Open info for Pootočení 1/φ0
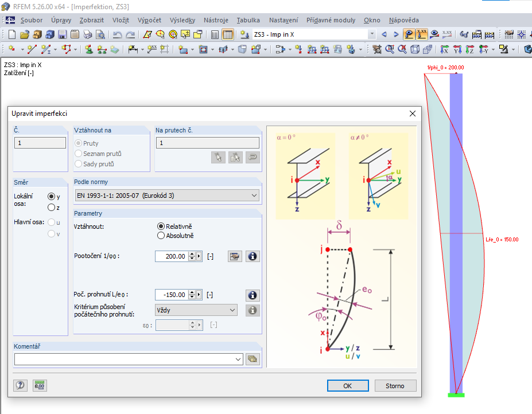Screen dimensions: 532x414 253,257
